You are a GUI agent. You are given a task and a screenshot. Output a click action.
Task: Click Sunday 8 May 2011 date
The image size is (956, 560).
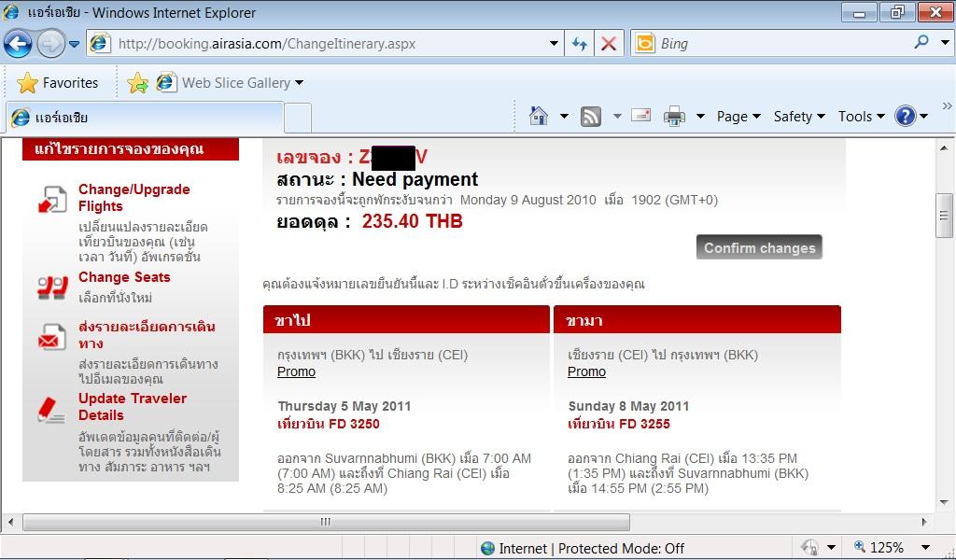coord(628,406)
